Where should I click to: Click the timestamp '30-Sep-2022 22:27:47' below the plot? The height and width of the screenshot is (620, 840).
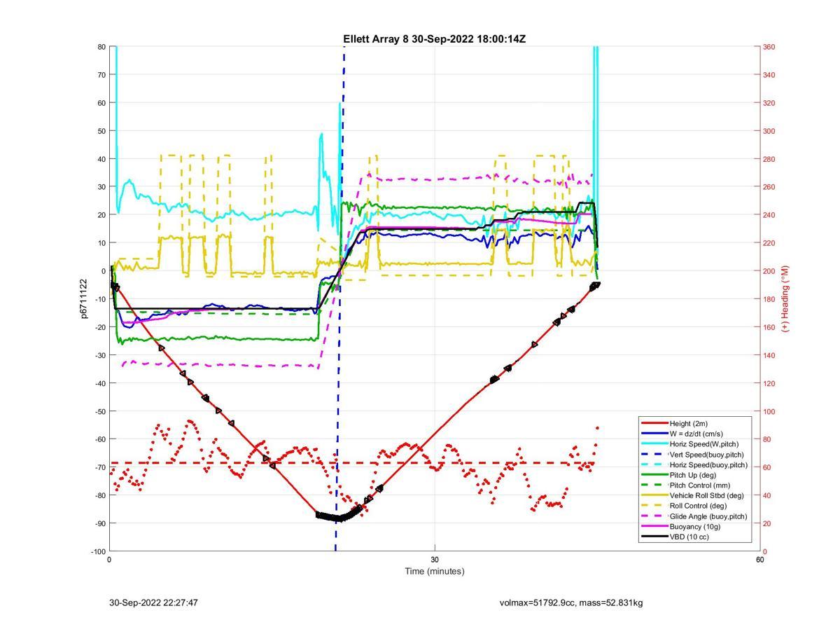pos(153,602)
